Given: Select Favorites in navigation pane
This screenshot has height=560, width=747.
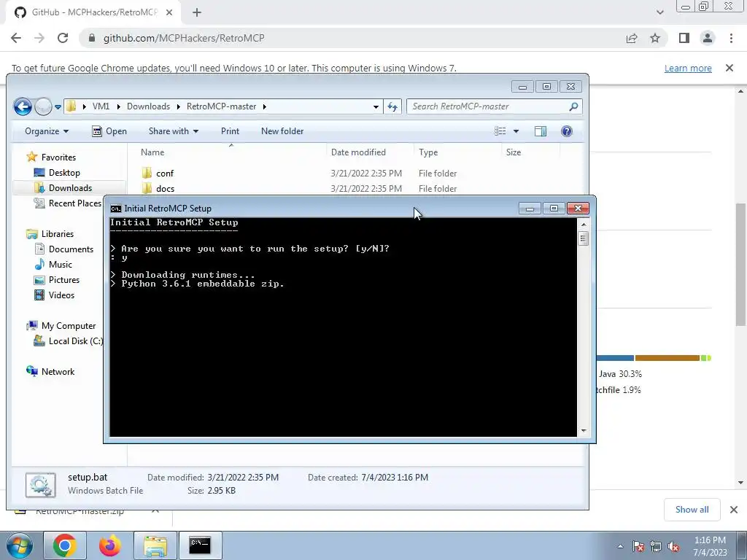Looking at the screenshot, I should (x=58, y=157).
